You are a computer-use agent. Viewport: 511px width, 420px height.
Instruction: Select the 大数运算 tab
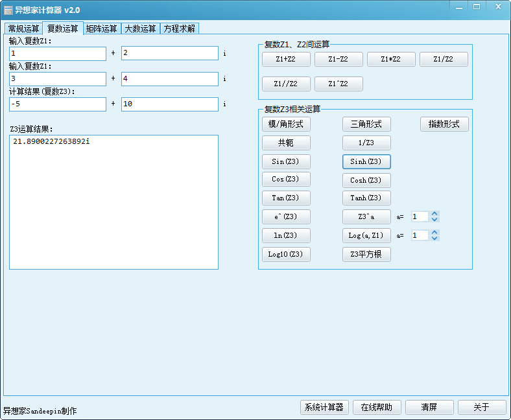141,29
